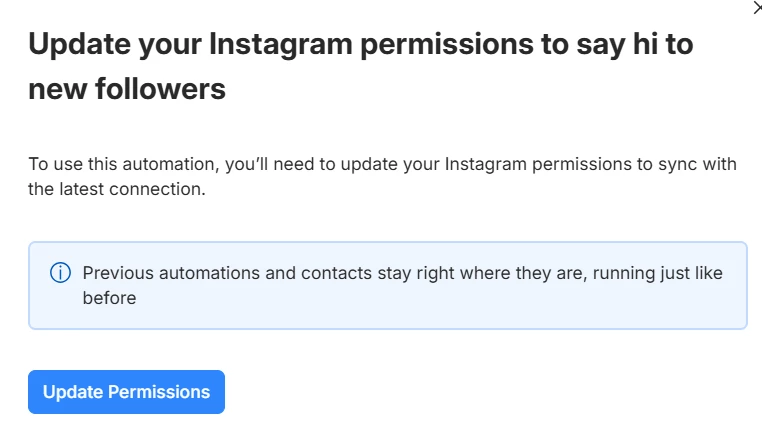Click the word 'before' in the info banner
762x447 pixels.
tap(109, 298)
